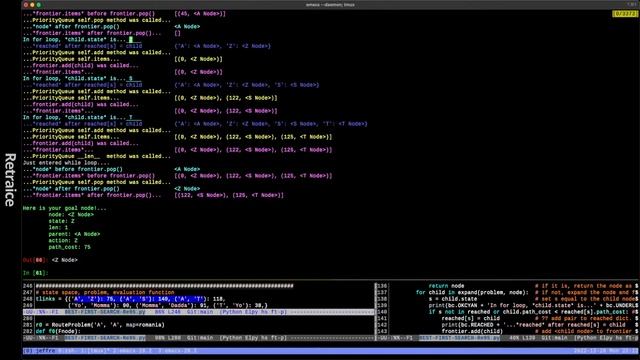640x360 pixels.
Task: Click 'frontier.add(child)' on line 143
Action: [x=472, y=331]
